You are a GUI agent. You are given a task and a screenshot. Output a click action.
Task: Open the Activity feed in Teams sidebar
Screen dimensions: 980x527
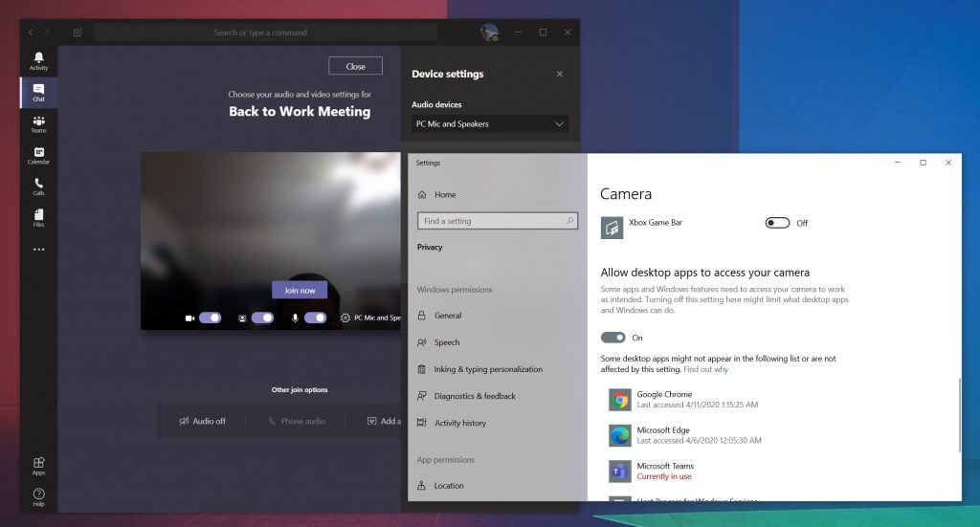point(38,61)
